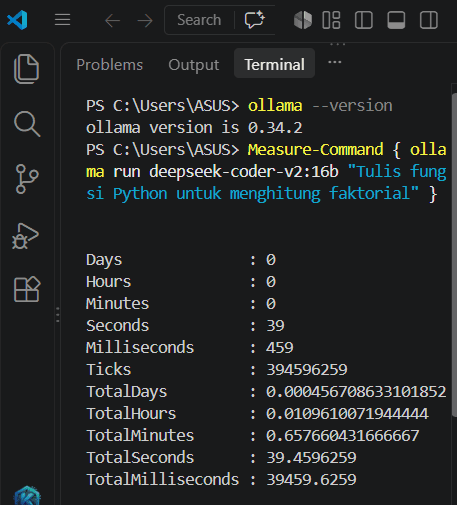Open the Copilot chat icon
Viewport: 457px width, 505px height.
coord(255,20)
